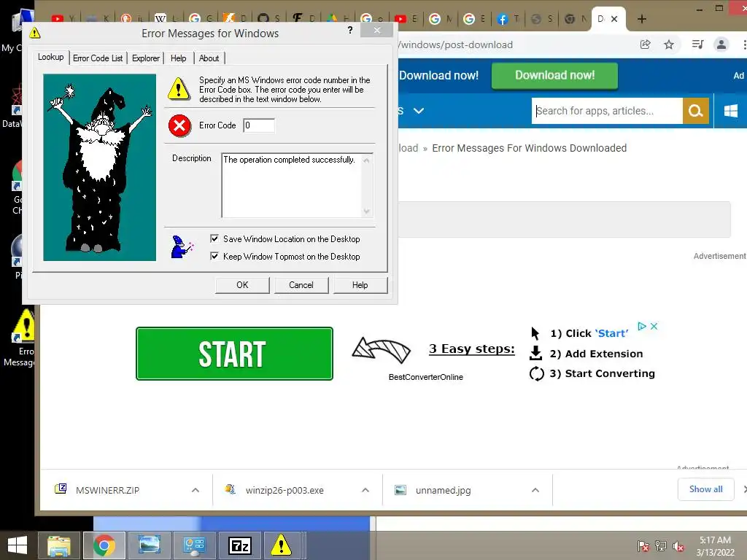Switch to the Facebook tab in Chrome

[x=507, y=19]
